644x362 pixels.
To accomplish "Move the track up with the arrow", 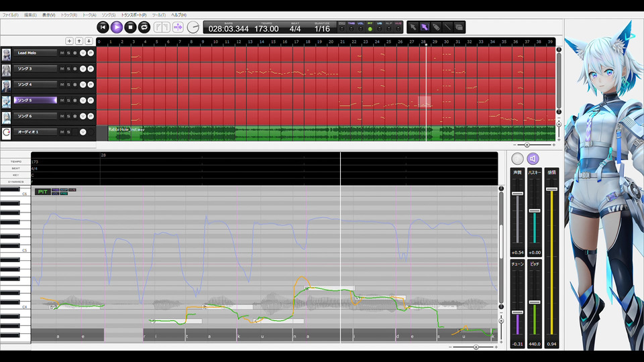I will pyautogui.click(x=79, y=41).
